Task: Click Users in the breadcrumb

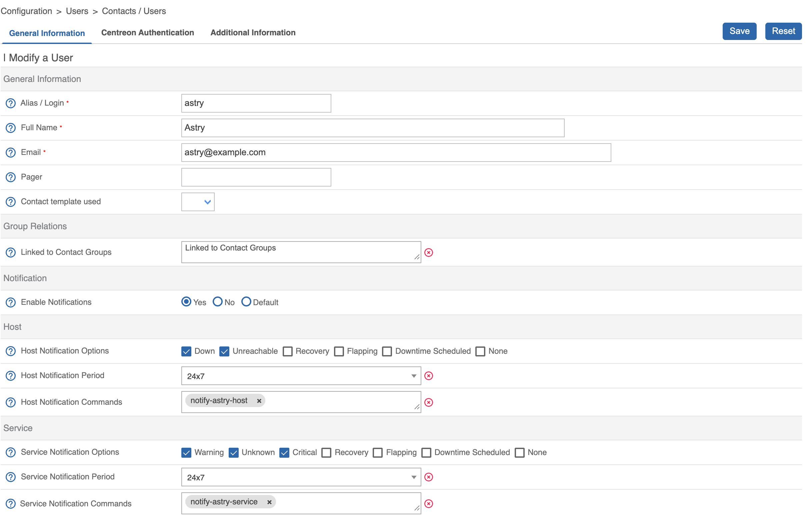Action: tap(77, 11)
